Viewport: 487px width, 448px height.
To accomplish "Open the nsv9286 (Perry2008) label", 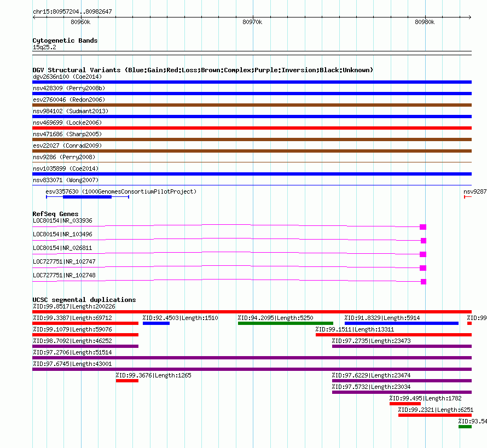I will (x=64, y=157).
